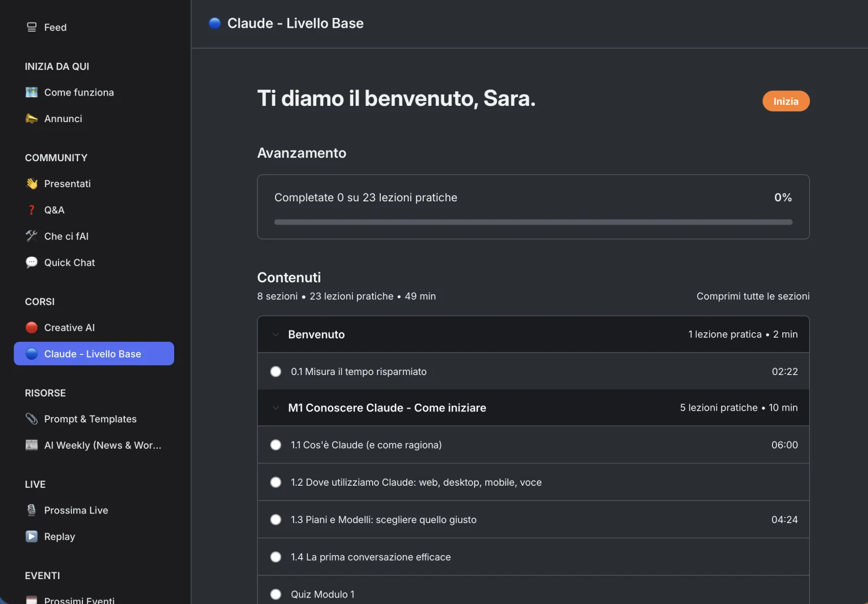
Task: Click Comprimi tutte le sezioni link
Action: pos(753,296)
